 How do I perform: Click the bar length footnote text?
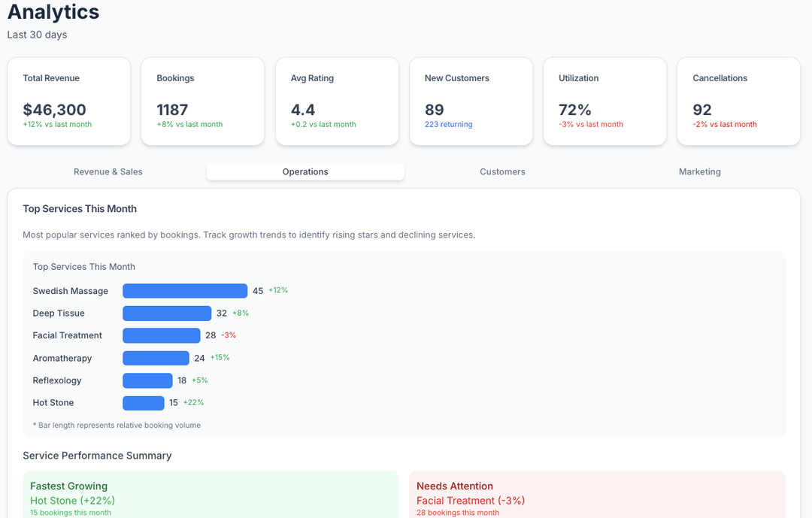(x=117, y=426)
